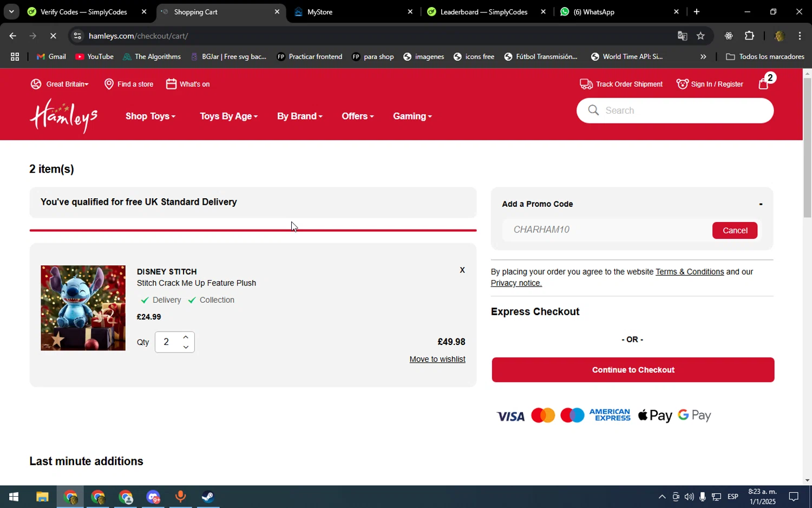Expand Toys By Age menu

pos(228,116)
